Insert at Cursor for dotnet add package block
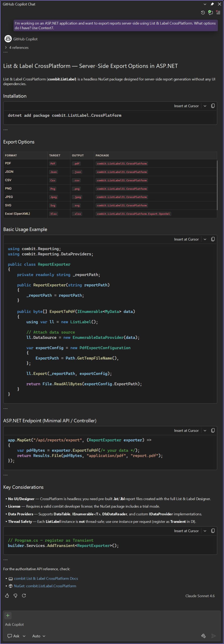This screenshot has width=224, height=644. tap(186, 106)
